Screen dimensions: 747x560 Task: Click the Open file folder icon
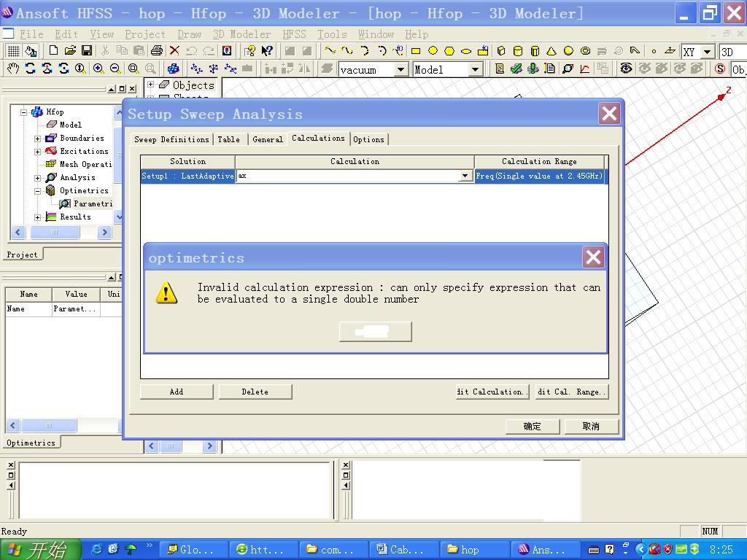point(70,50)
